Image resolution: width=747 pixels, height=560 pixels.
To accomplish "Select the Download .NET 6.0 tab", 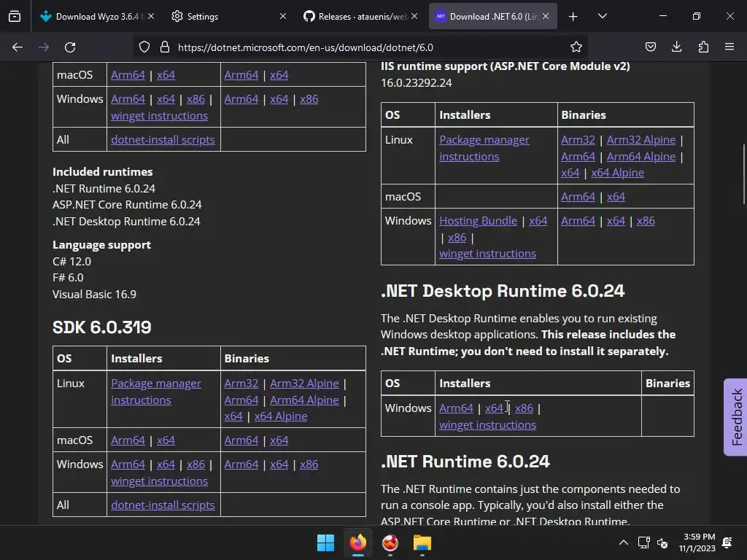I will coord(492,16).
